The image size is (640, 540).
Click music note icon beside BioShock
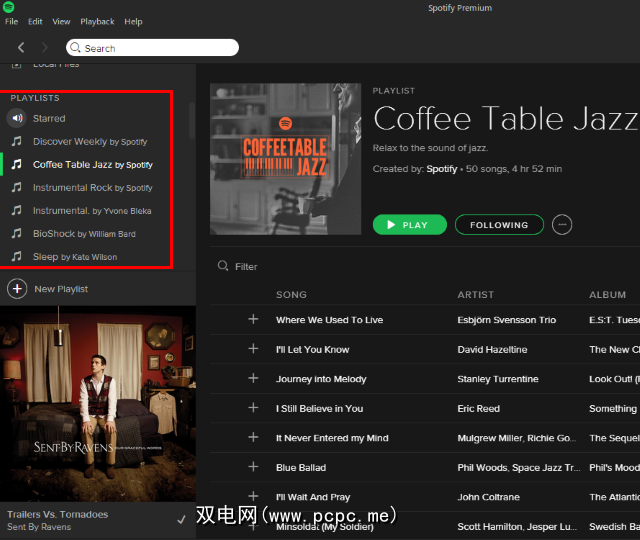[16, 233]
